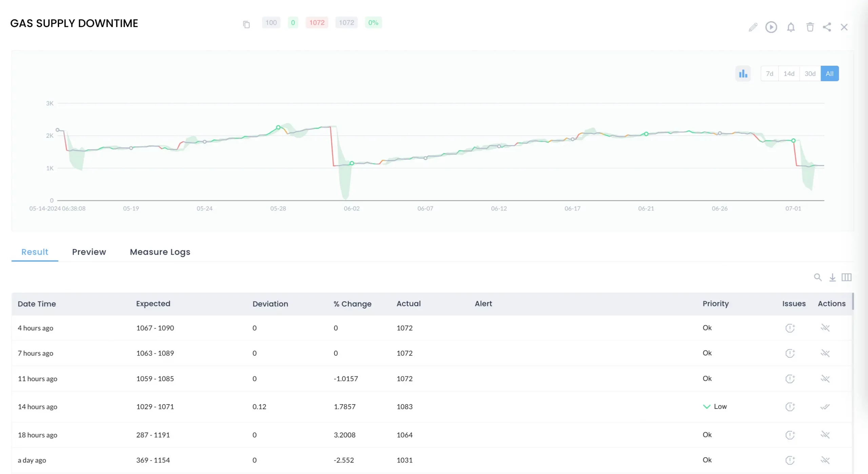Viewport: 868px width, 474px height.
Task: Share the monitor using the share icon
Action: point(827,27)
